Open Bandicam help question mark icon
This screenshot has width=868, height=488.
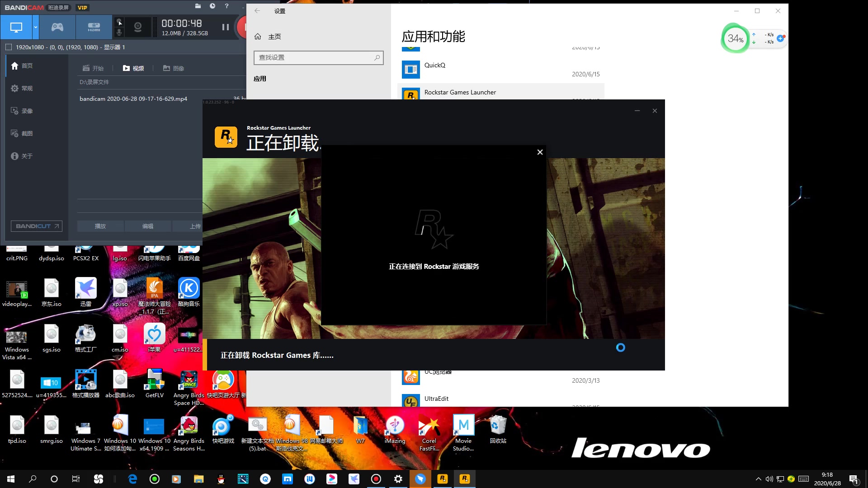(x=226, y=6)
